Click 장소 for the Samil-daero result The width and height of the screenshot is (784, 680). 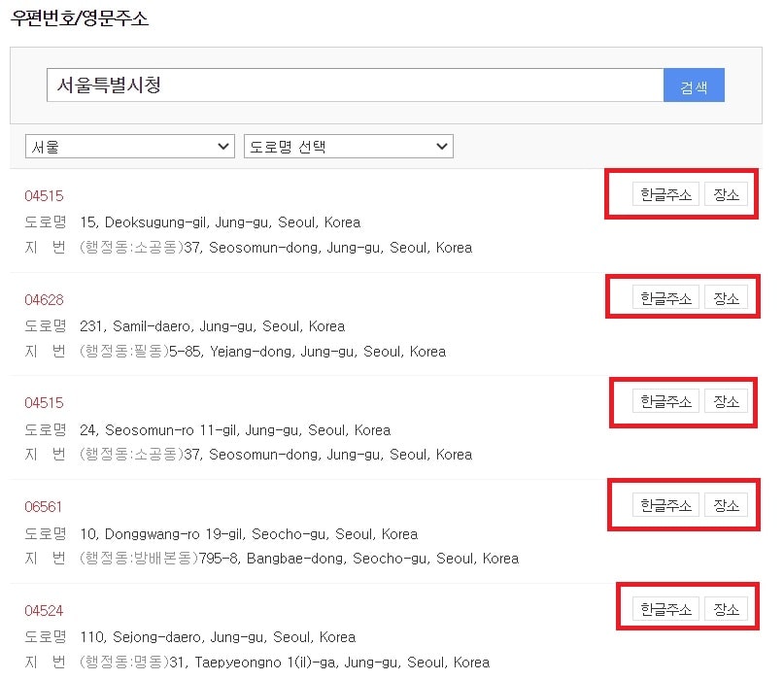pos(726,298)
